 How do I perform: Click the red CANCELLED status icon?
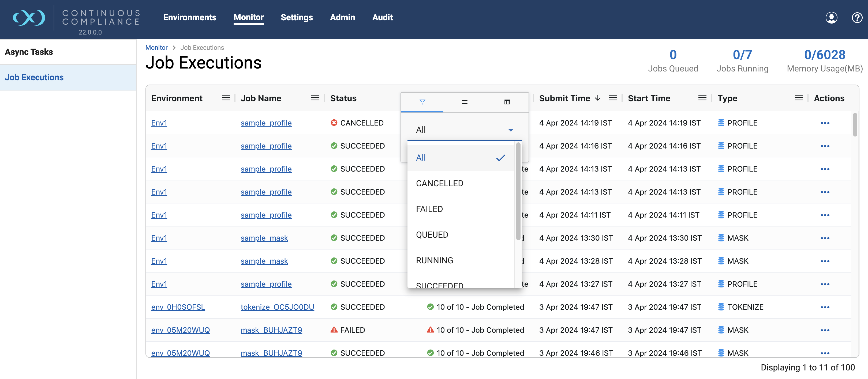[x=334, y=123]
